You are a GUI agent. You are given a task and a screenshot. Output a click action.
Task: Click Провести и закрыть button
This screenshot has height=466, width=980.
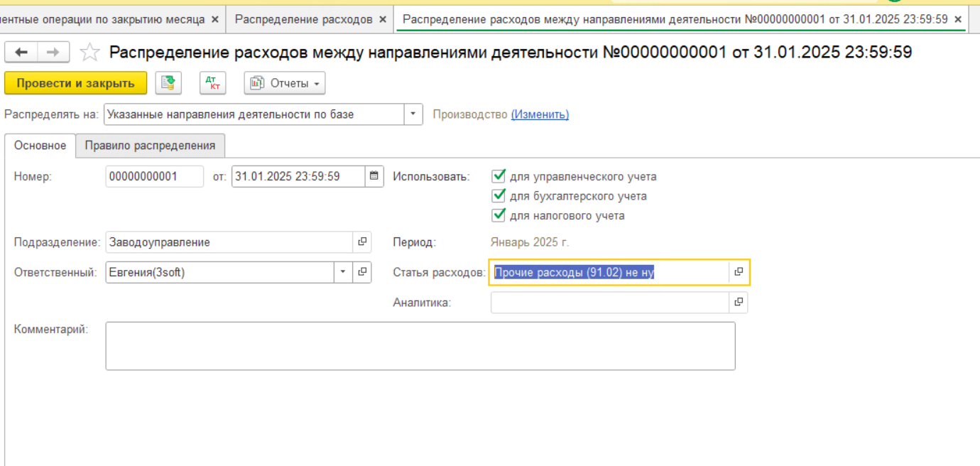[x=75, y=83]
